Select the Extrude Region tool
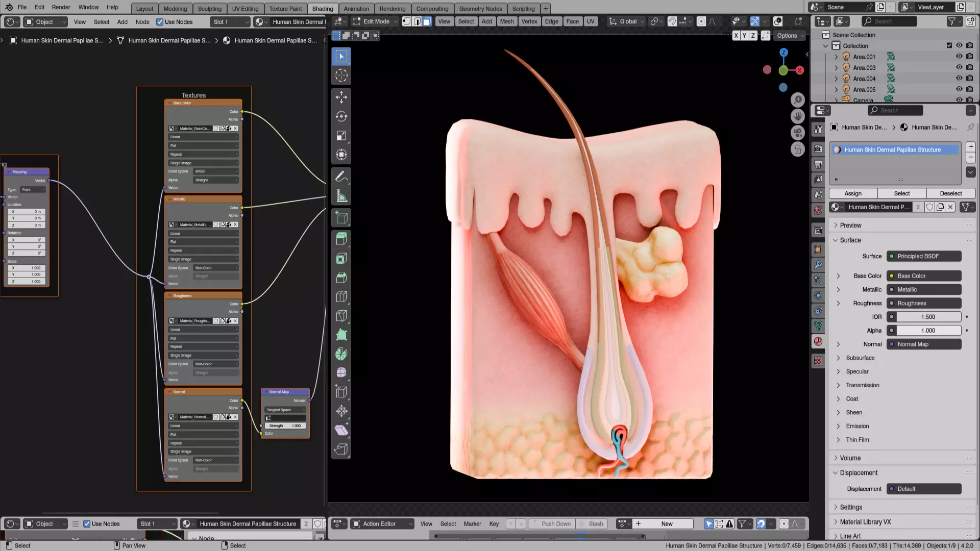This screenshot has height=551, width=980. click(341, 239)
